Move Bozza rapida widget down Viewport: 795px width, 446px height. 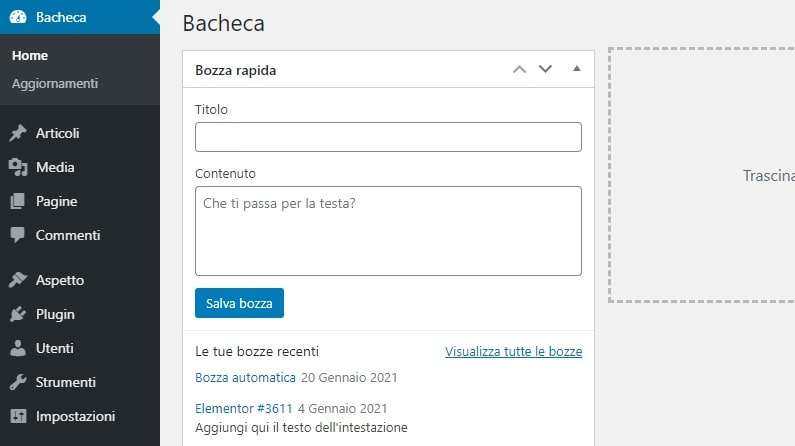click(545, 70)
